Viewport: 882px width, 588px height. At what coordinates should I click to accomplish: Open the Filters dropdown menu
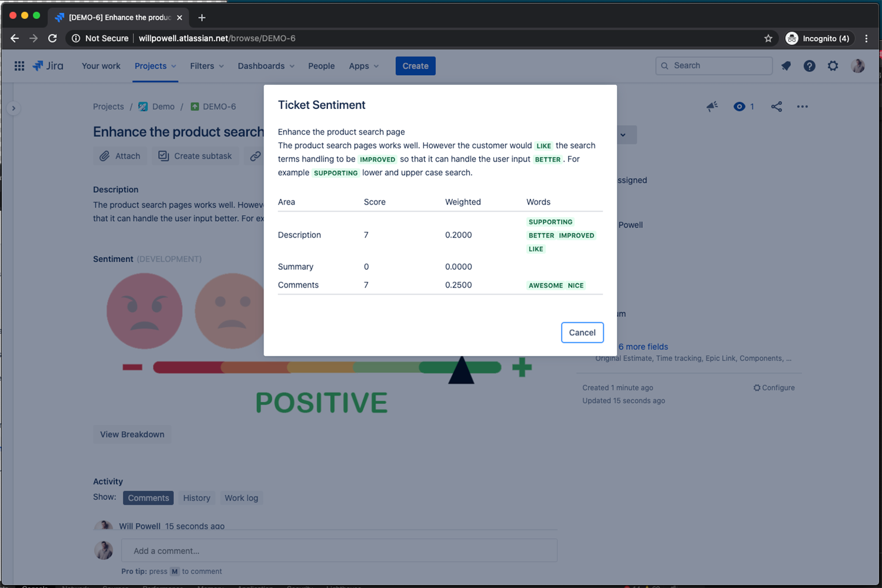[207, 66]
